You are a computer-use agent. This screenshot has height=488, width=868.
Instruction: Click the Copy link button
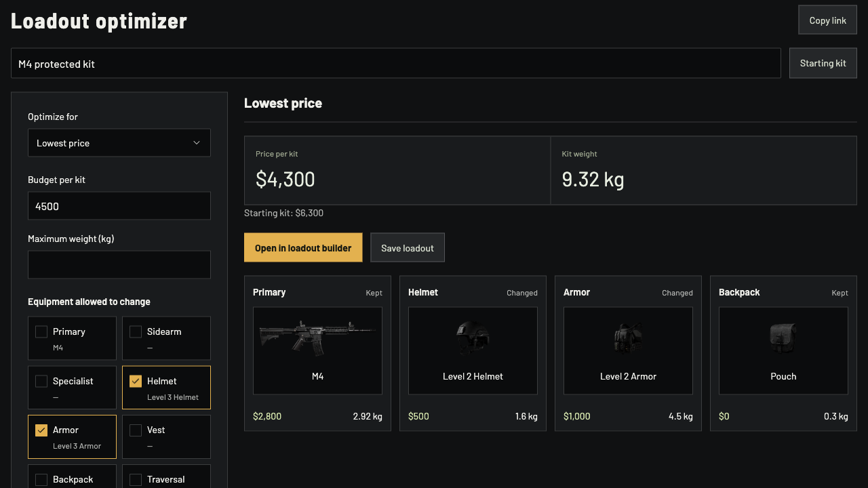(x=827, y=20)
